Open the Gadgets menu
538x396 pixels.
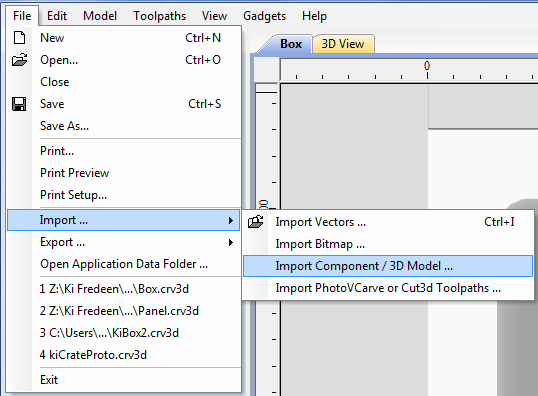point(265,16)
